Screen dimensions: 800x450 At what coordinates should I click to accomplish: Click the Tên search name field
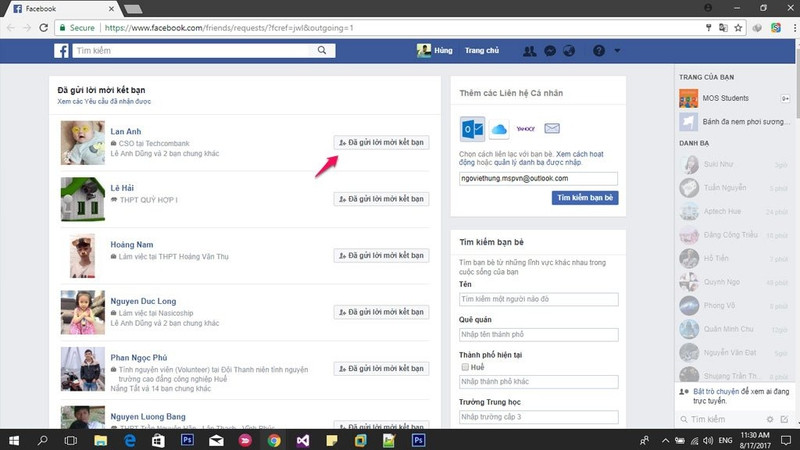coord(539,299)
